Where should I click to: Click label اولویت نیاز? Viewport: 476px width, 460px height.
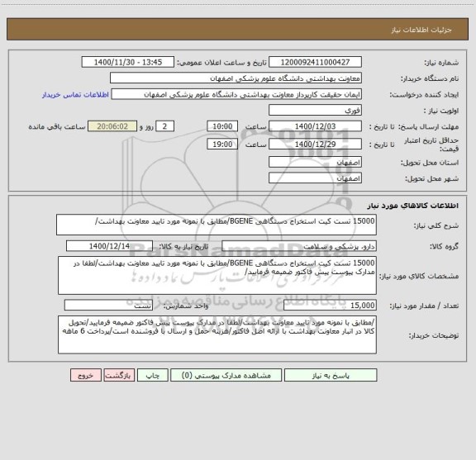[x=441, y=111]
